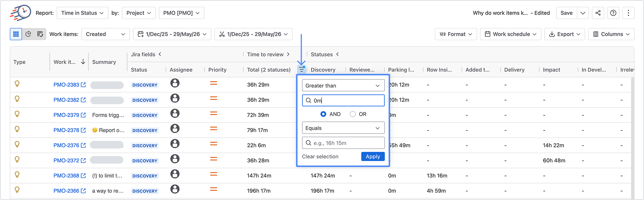Open PMO-2382 external link icon
Screen dimensions: 644x200
point(83,100)
